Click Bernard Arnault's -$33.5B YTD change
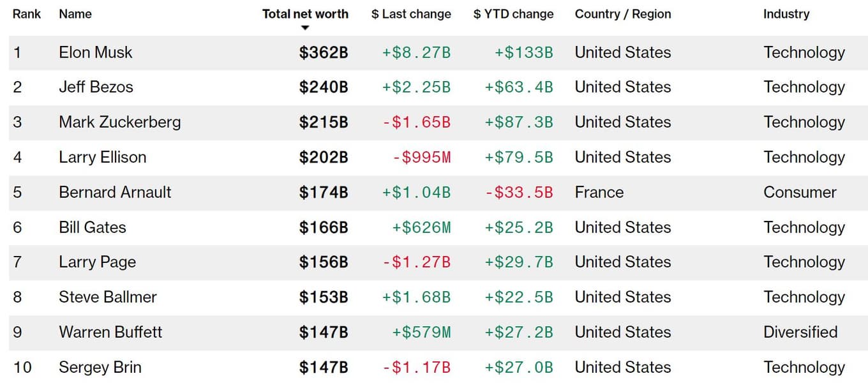The width and height of the screenshot is (868, 383). click(519, 192)
